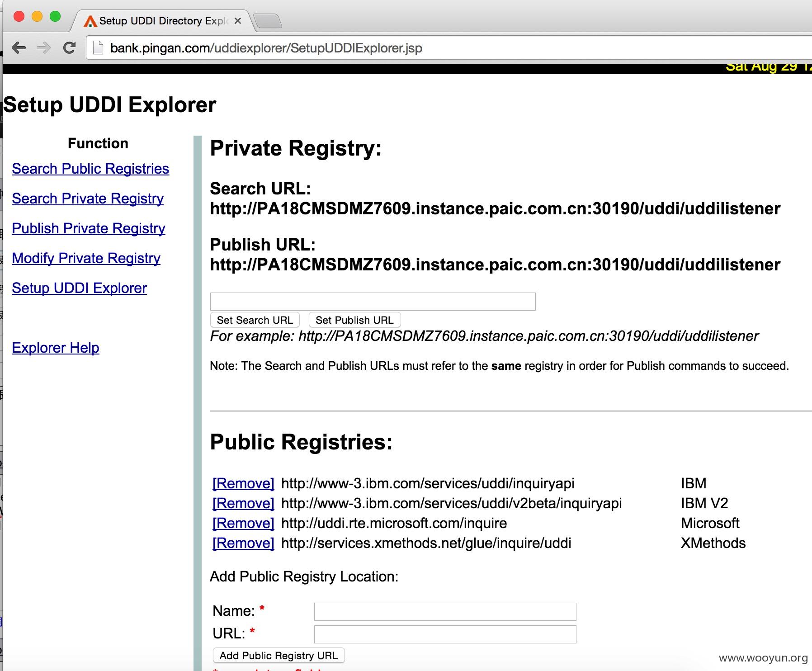Reload the page with refresh icon
Viewport: 812px width, 671px height.
(x=69, y=47)
